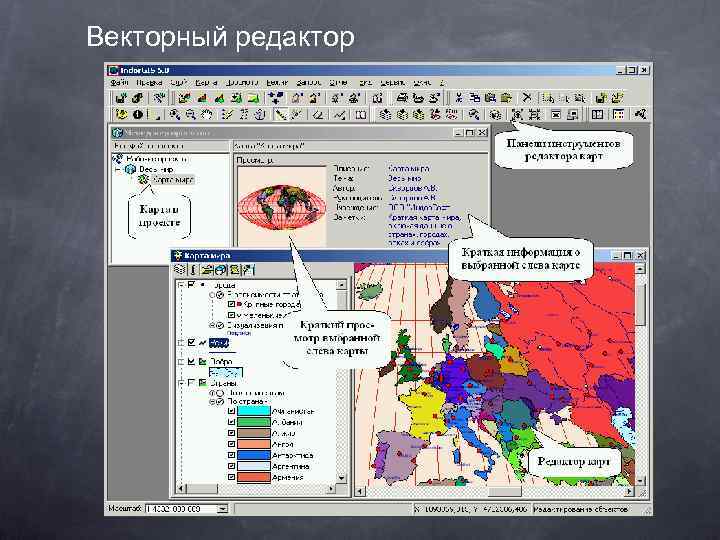
Task: Select the По странам radio option
Action: pos(220,401)
